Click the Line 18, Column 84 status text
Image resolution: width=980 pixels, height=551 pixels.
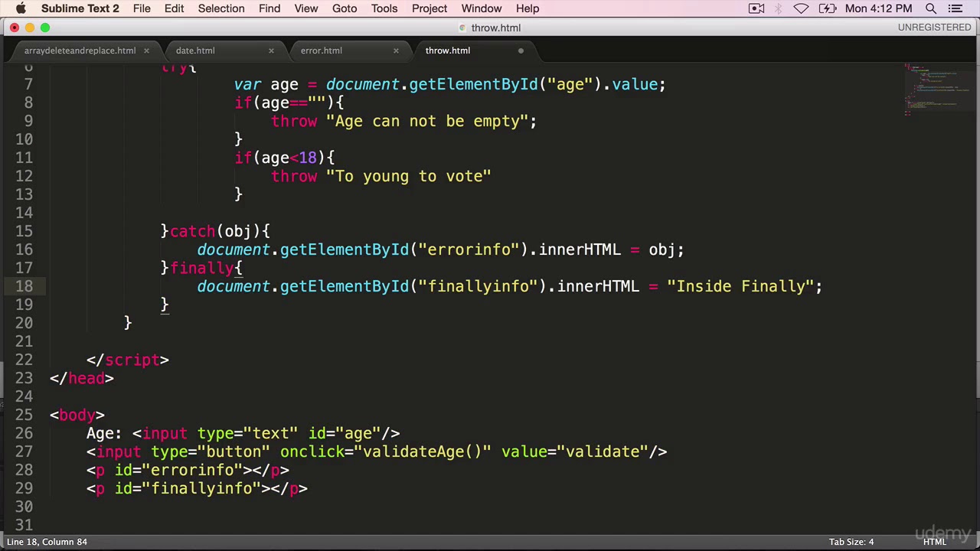click(47, 542)
